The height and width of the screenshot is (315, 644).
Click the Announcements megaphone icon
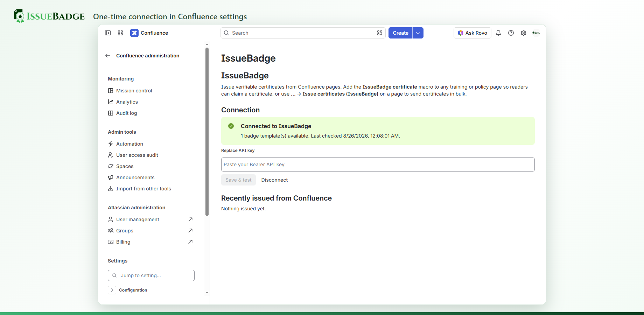[111, 177]
